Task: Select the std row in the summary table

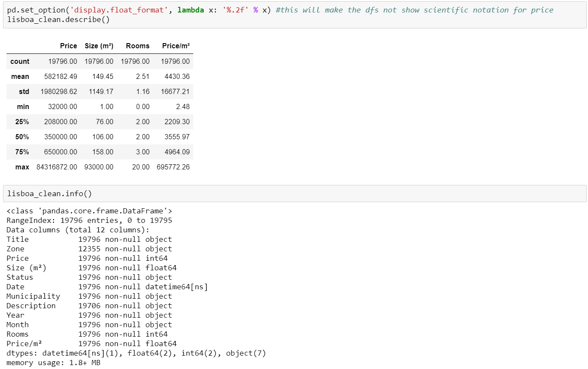Action: click(x=24, y=91)
